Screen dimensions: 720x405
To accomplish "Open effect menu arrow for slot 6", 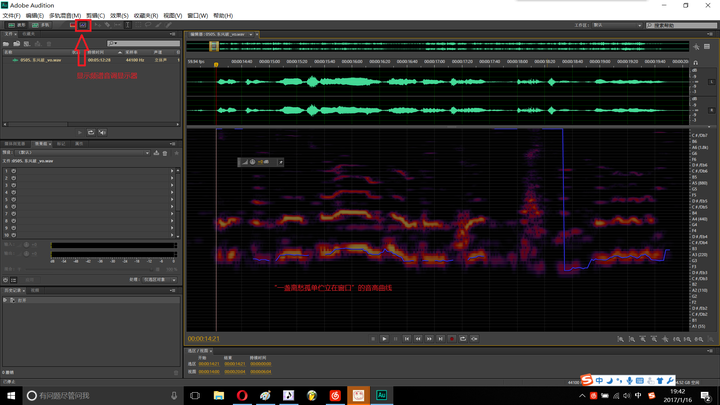I will [x=172, y=207].
